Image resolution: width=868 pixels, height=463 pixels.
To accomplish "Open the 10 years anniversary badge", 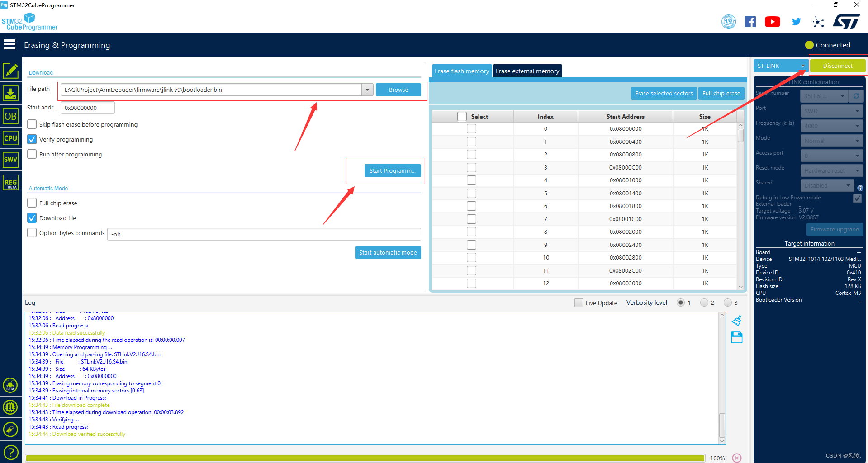I will (x=729, y=22).
